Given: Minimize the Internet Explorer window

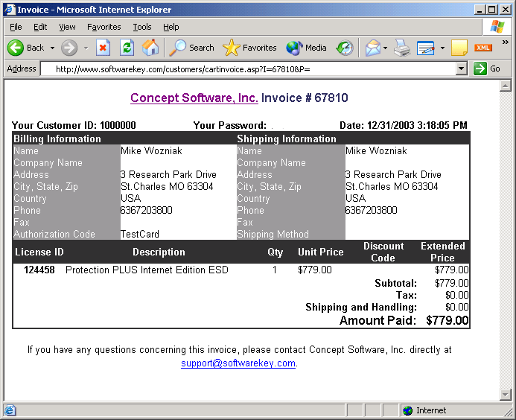Looking at the screenshot, I should (480, 10).
